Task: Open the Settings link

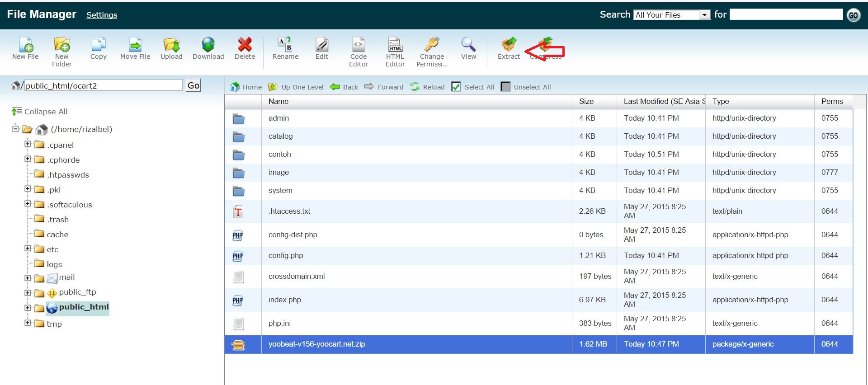Action: tap(102, 15)
